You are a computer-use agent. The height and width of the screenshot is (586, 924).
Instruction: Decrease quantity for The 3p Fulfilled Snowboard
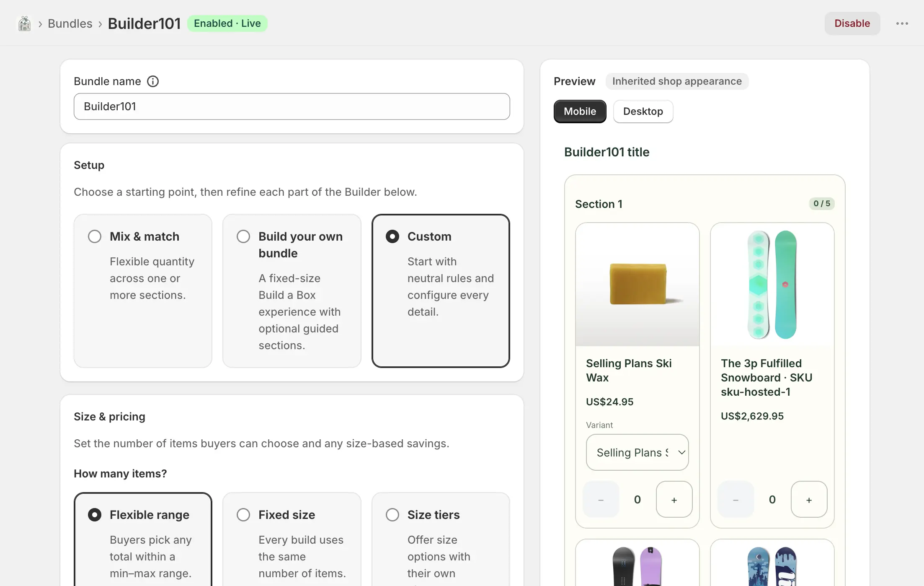[736, 499]
